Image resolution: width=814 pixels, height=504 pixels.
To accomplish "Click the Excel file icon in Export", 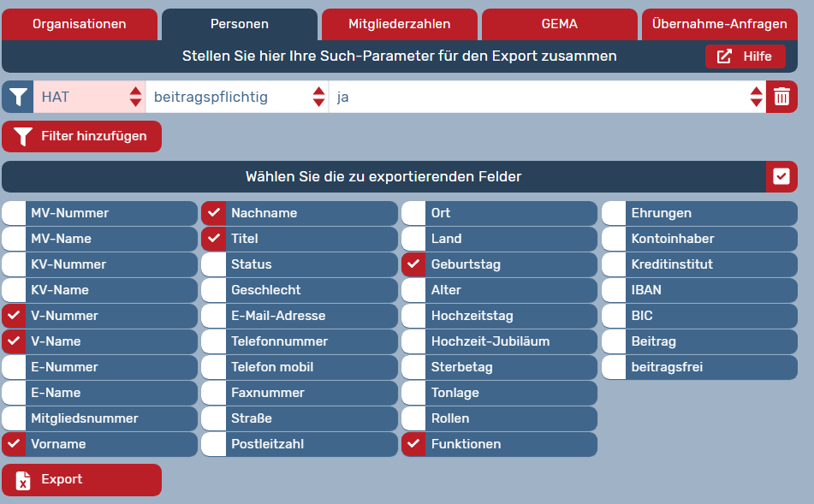I will click(23, 480).
